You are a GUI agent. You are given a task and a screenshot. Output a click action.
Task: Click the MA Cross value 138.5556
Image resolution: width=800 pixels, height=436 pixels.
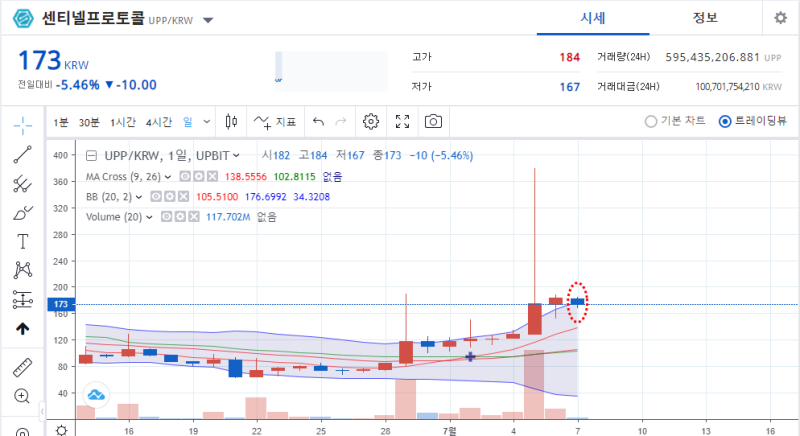point(245,177)
